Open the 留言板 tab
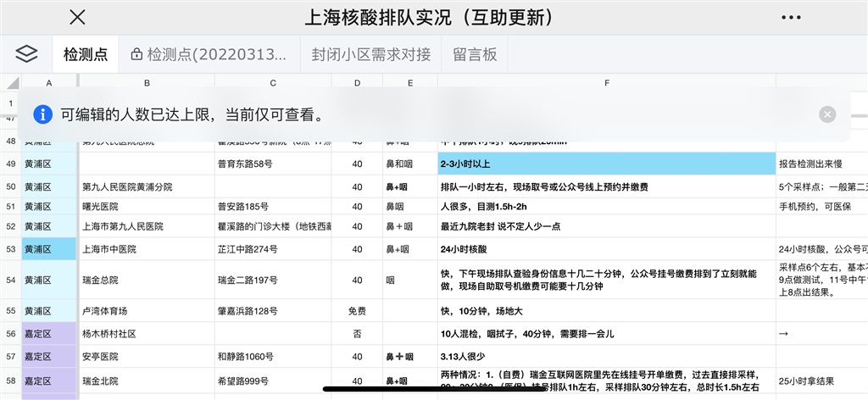868x400 pixels. 475,55
